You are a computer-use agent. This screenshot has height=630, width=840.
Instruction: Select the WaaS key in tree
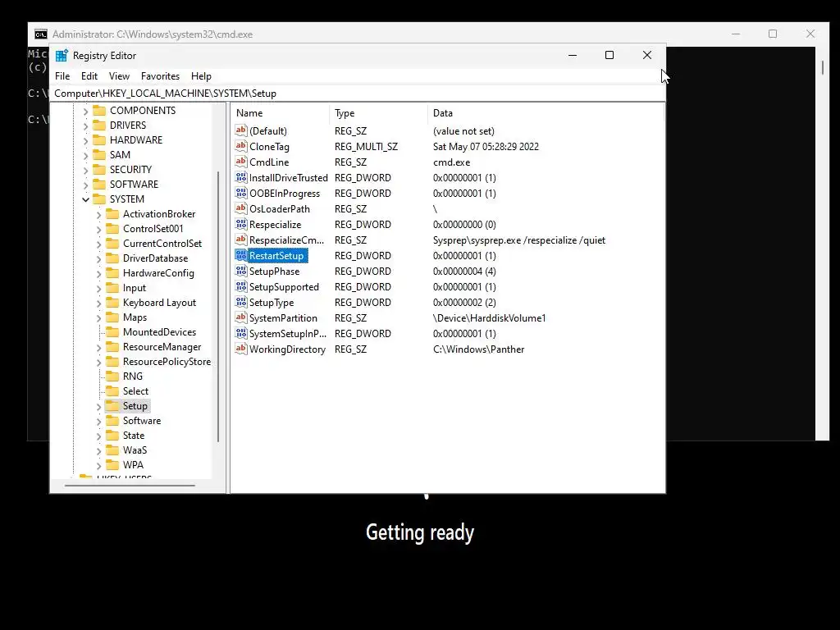[135, 450]
